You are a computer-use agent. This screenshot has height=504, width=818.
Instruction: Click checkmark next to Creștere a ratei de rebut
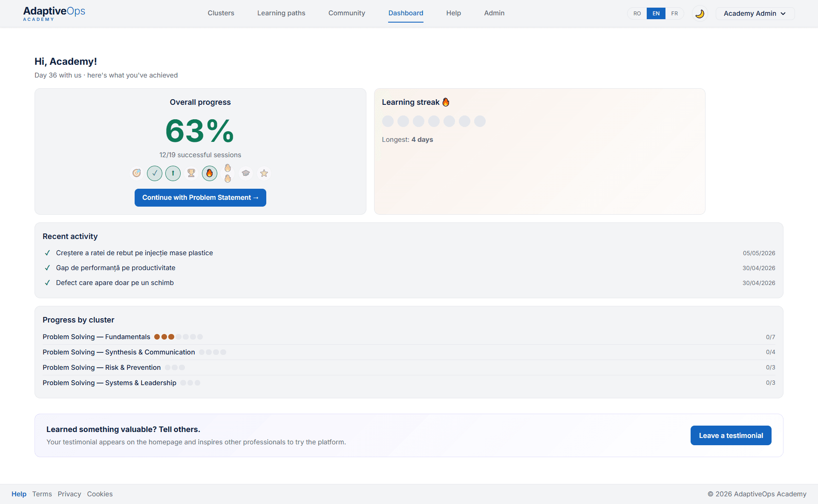coord(47,253)
